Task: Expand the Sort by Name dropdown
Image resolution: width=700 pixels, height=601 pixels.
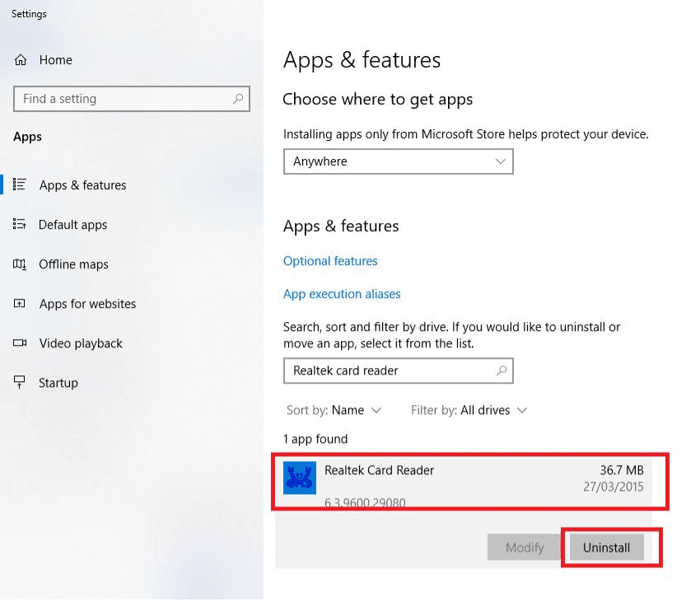Action: pos(334,410)
